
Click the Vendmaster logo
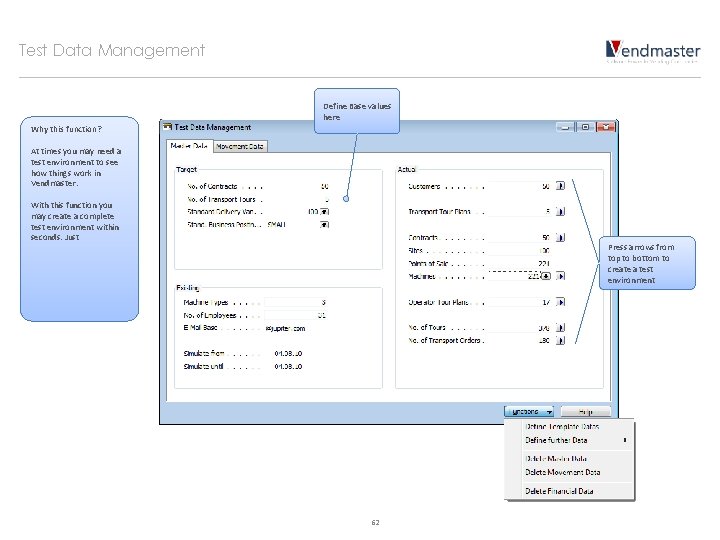coord(652,51)
